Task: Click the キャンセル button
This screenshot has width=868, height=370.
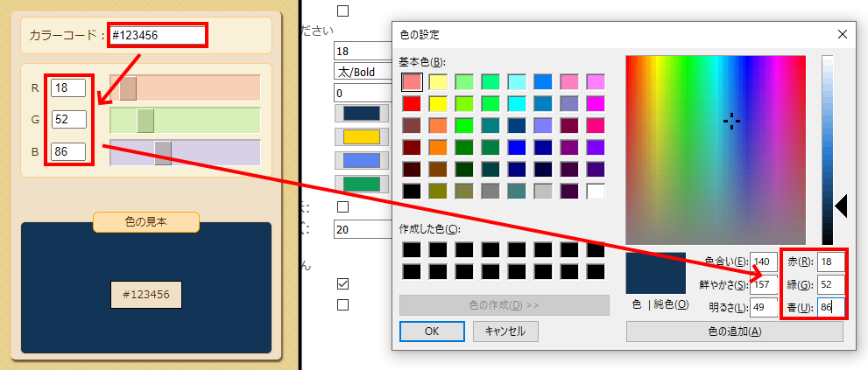Action: pyautogui.click(x=505, y=332)
